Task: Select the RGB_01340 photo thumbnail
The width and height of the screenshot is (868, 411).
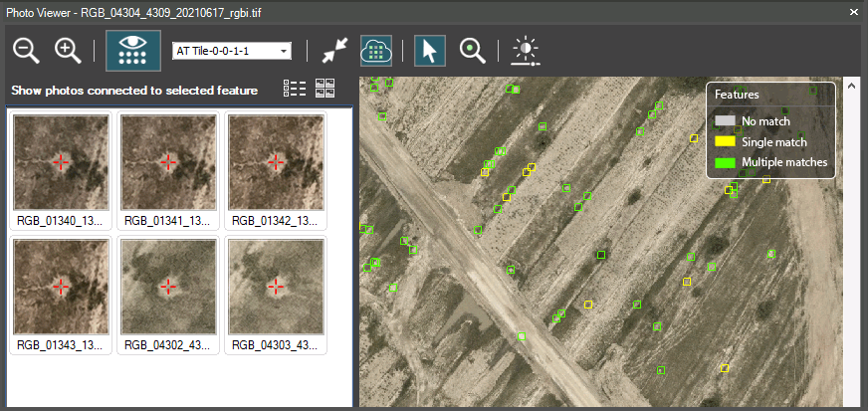Action: point(61,162)
